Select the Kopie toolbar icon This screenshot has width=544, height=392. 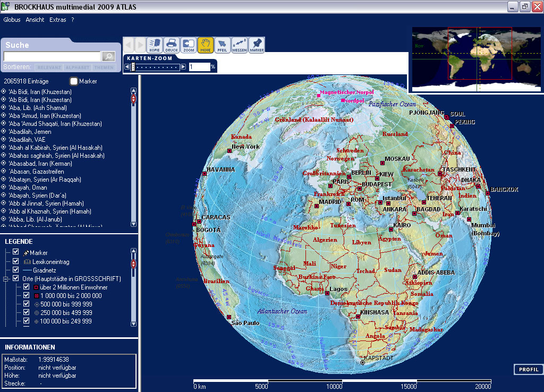point(155,45)
